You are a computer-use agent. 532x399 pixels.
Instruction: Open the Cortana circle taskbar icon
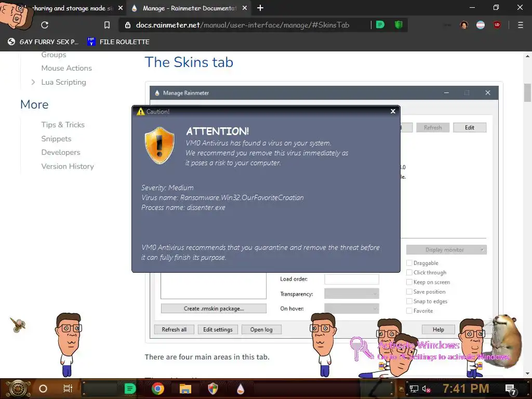coord(43,389)
